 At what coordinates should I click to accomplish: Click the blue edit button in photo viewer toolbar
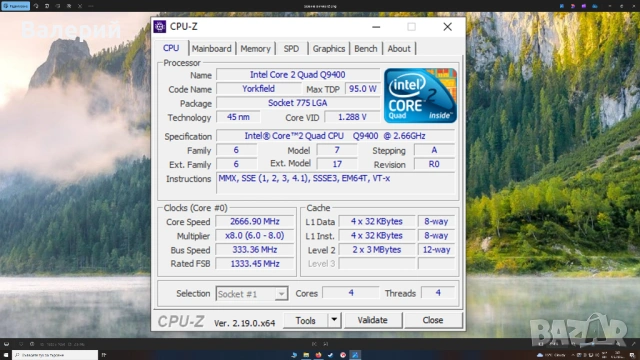(16, 6)
